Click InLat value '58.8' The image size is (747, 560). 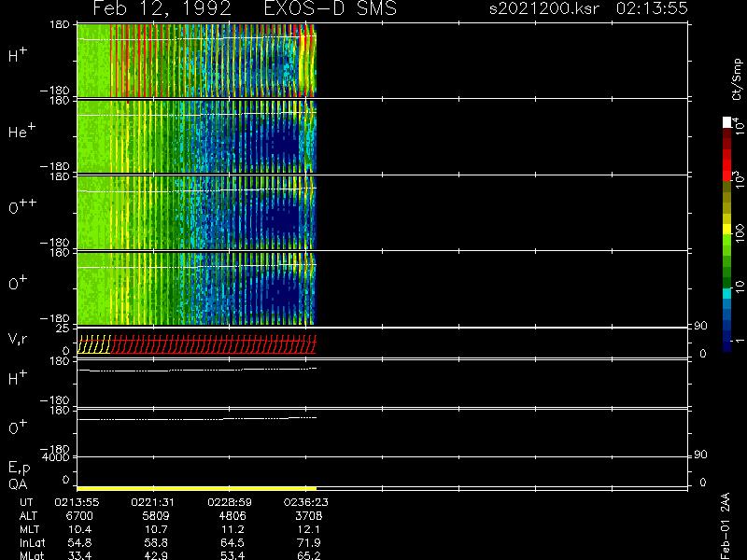tap(156, 542)
